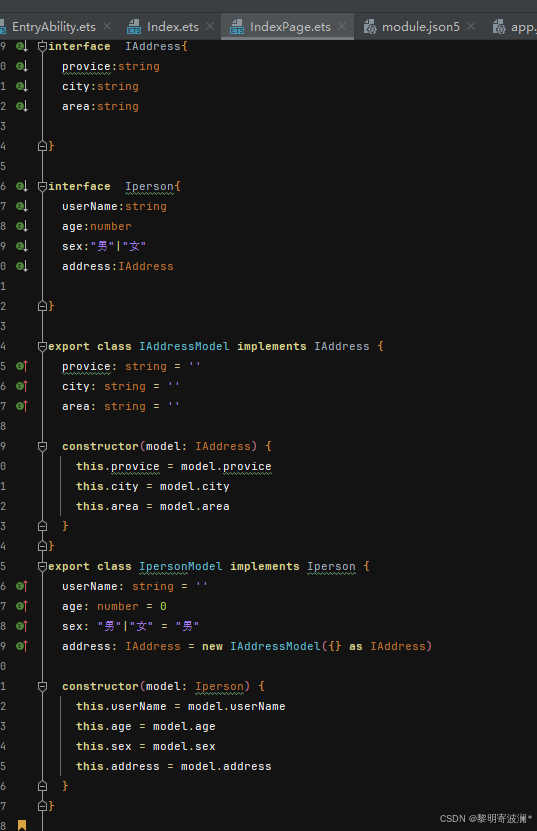Viewport: 537px width, 831px height.
Task: Click the json5 file icon on module.json5 tab
Action: tap(370, 26)
